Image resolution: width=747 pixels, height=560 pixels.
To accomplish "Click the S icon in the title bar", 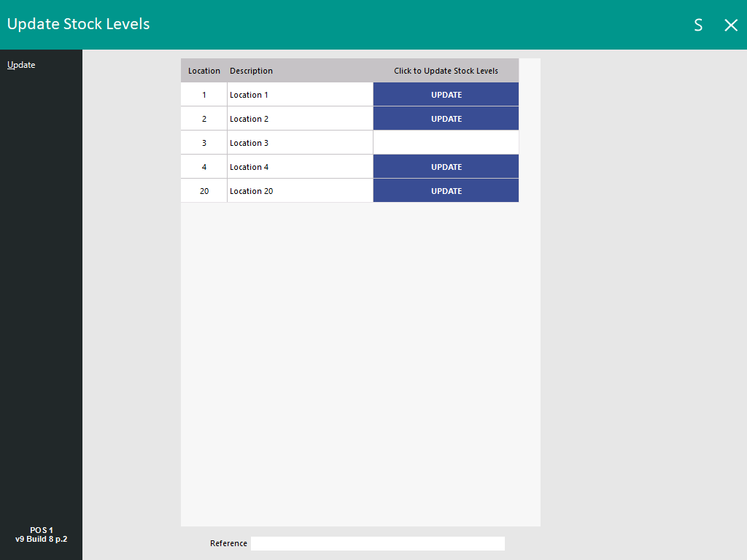I will (698, 25).
